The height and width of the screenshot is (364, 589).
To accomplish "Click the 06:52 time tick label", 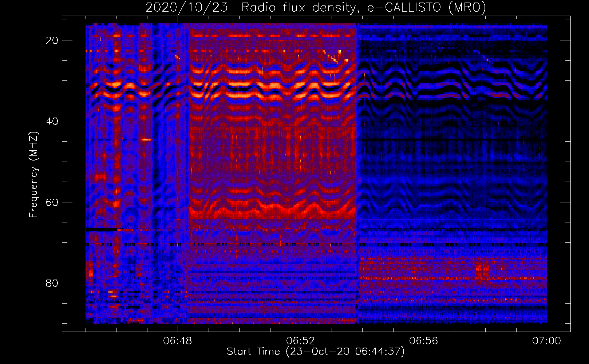I will pos(301,341).
